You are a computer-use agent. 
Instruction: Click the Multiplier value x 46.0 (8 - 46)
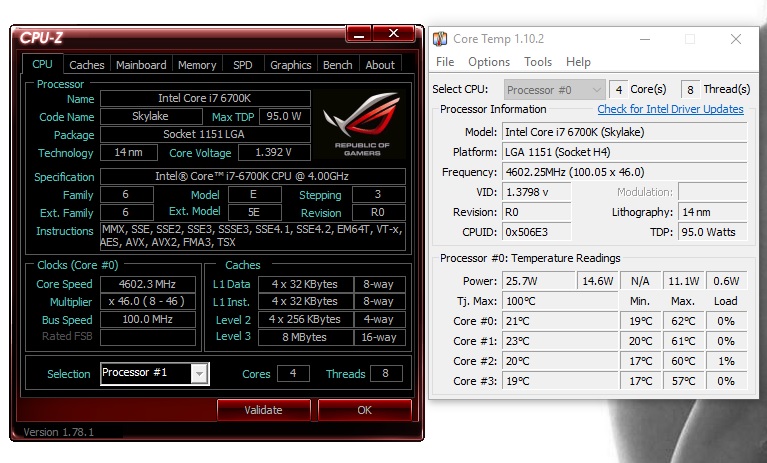148,301
